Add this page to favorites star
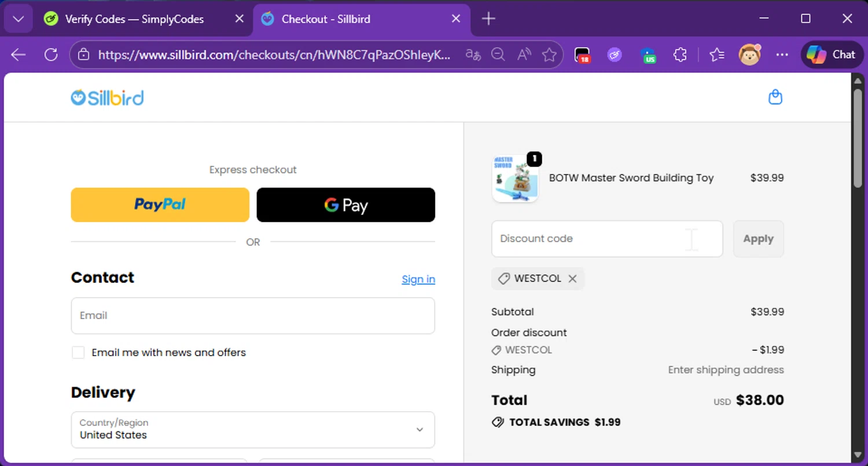This screenshot has width=868, height=466. (549, 55)
